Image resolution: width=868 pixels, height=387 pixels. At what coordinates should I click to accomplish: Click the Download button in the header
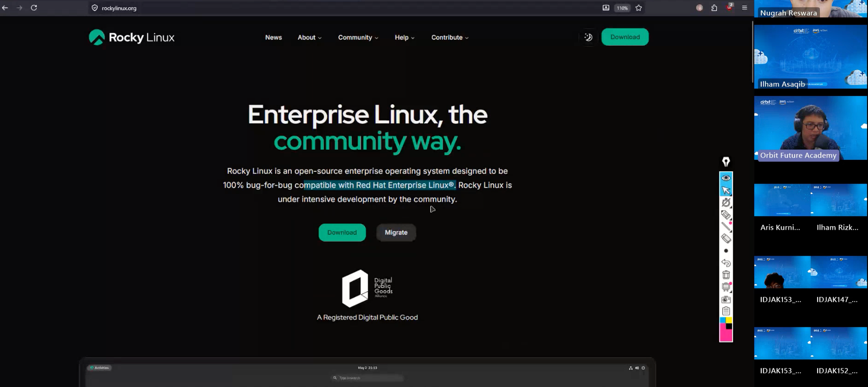(x=625, y=37)
